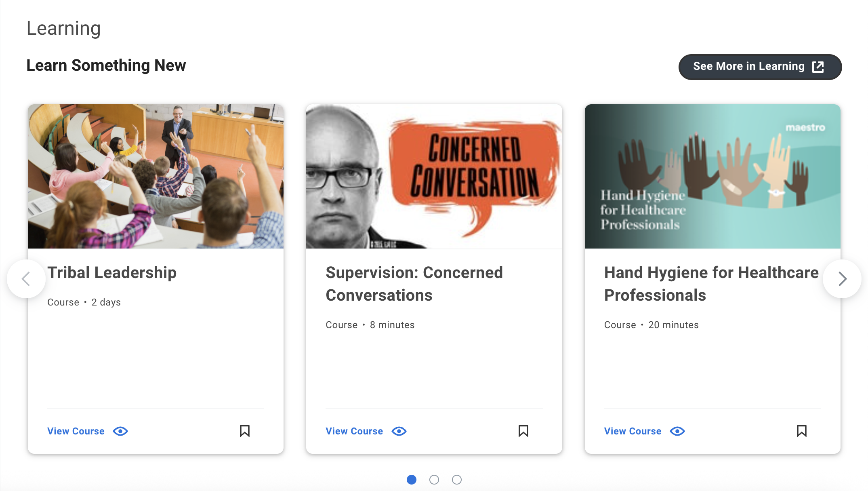Open the Tribal Leadership classroom thumbnail
The height and width of the screenshot is (491, 868).
[156, 176]
